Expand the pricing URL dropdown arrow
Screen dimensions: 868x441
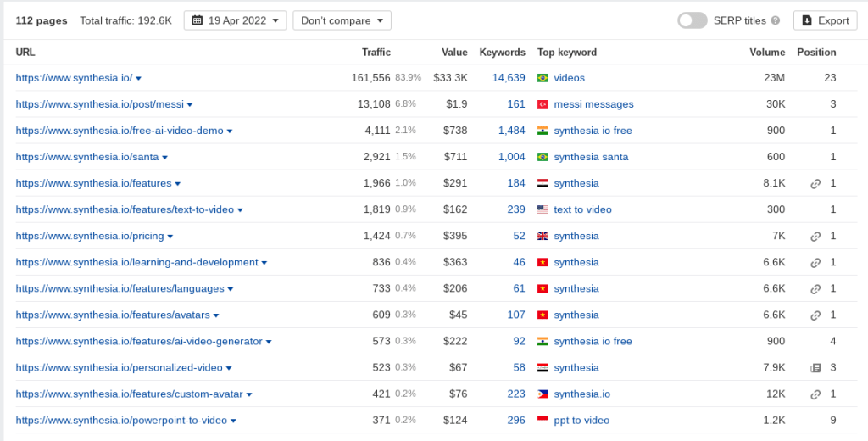click(170, 237)
